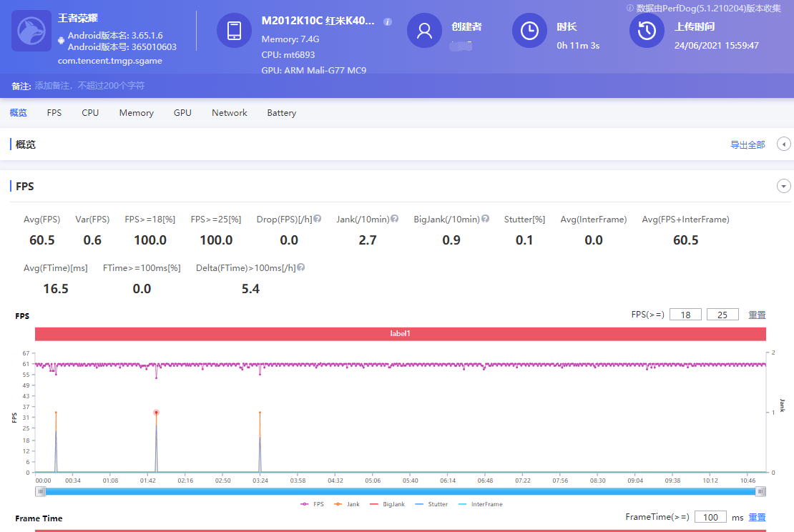This screenshot has height=532, width=794.
Task: Toggle Jank series in chart legend
Action: click(x=347, y=504)
